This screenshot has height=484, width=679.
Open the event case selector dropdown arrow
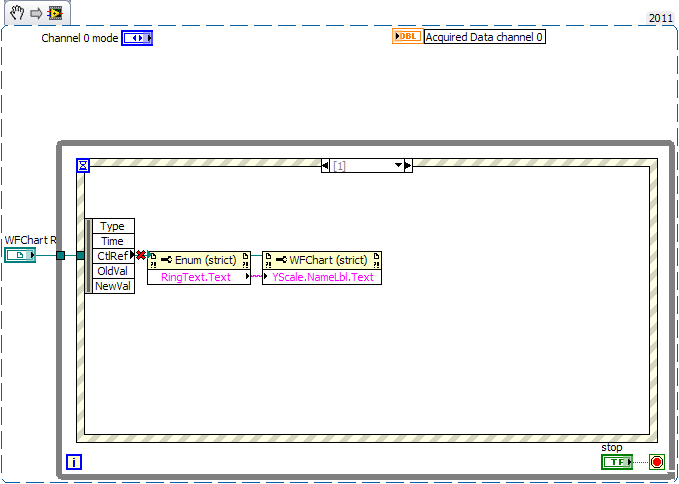398,165
